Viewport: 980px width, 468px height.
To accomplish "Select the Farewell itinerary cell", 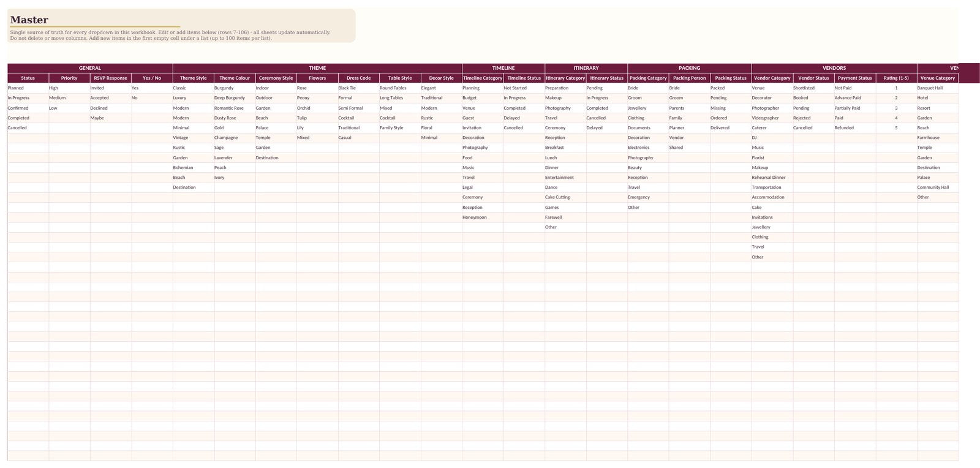I will (565, 217).
